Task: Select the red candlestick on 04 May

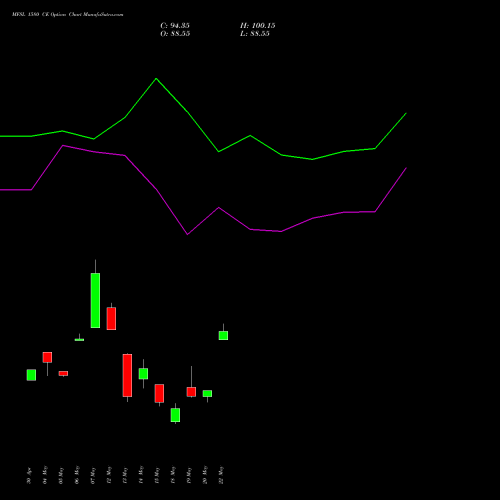Action: [47, 357]
